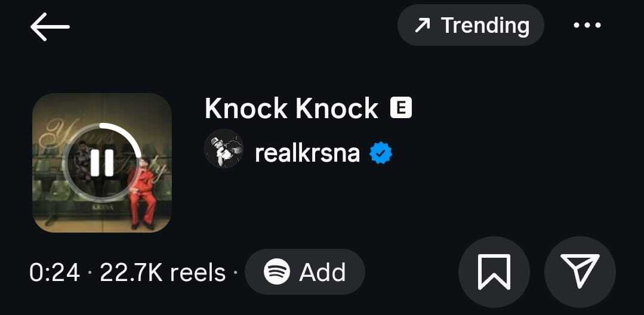
Task: Tap the 0:24 duration label
Action: coord(55,272)
